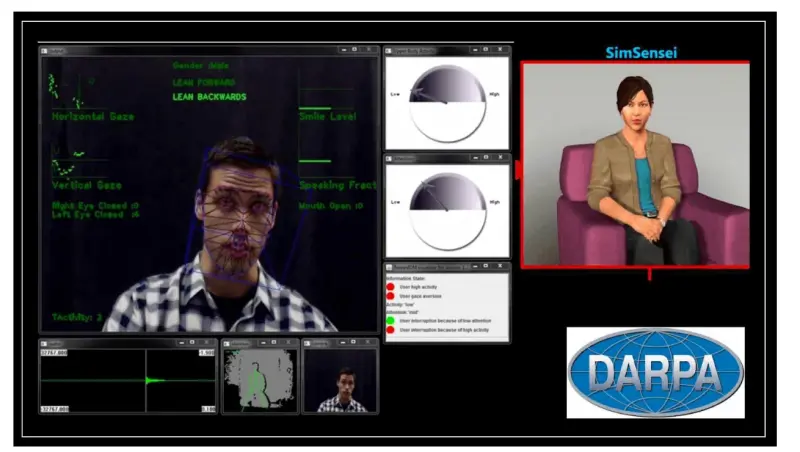Click the 'SimSensei' title text

coord(641,53)
